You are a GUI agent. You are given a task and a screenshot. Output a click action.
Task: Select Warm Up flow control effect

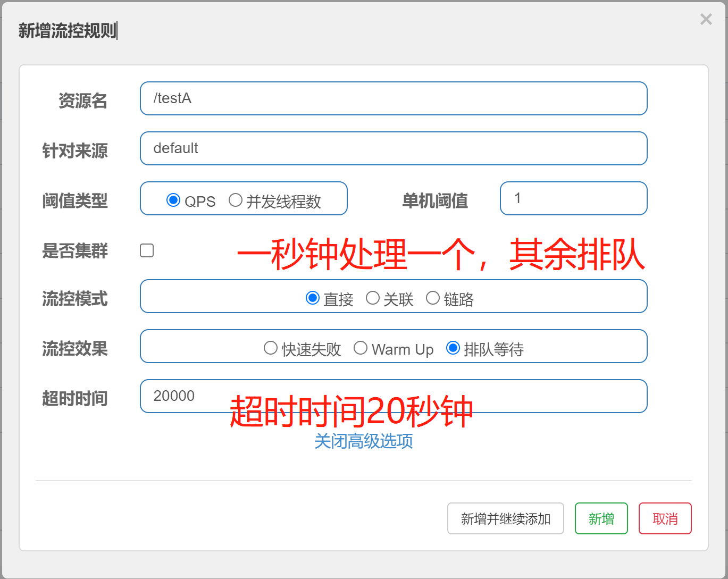coord(361,348)
